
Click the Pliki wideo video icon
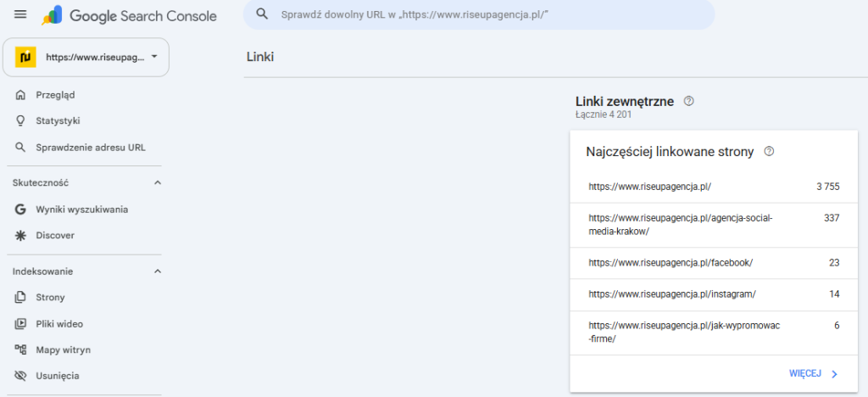click(20, 324)
